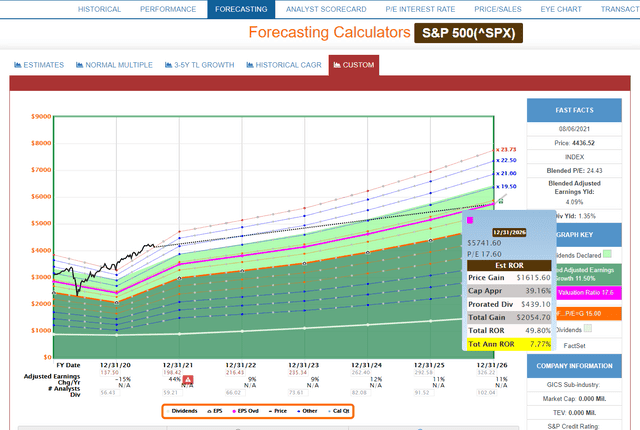Edit adjusted earnings field 326.22 for 12/31/26

(x=486, y=372)
